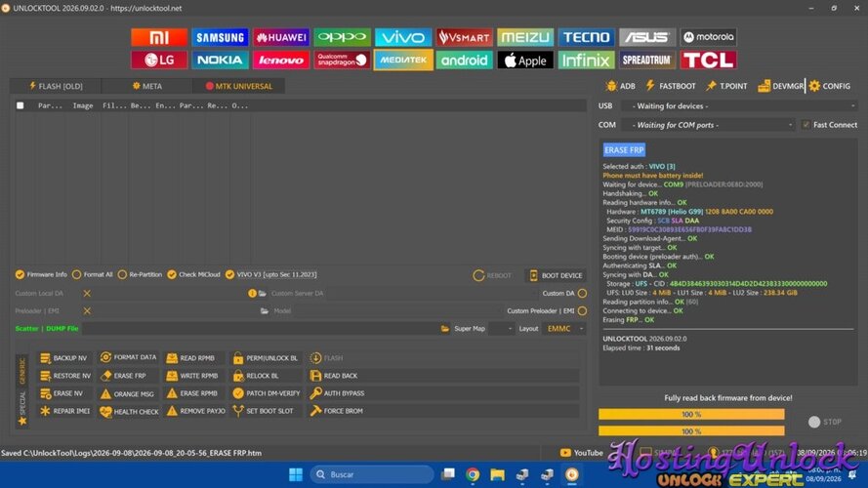Enable the Format All option
This screenshot has height=488, width=868.
tap(93, 274)
